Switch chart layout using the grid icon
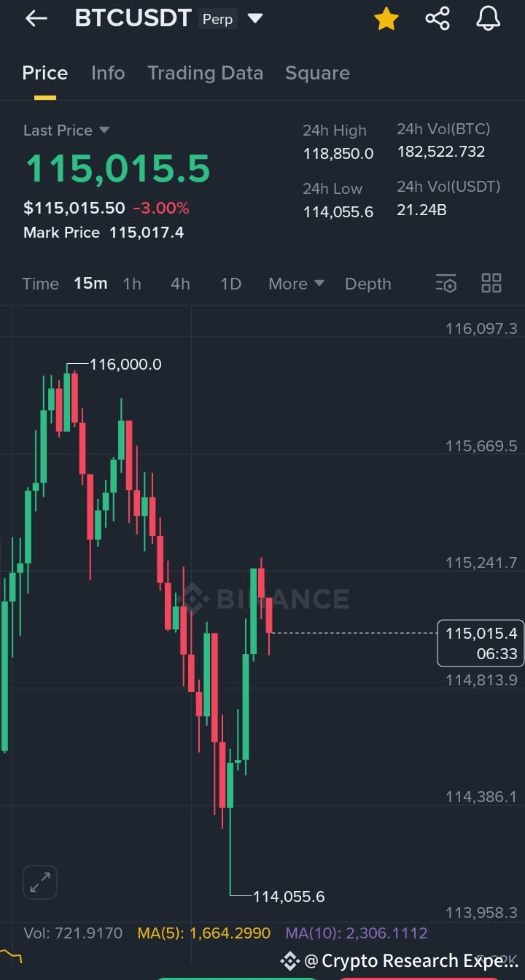This screenshot has width=525, height=980. [x=491, y=284]
